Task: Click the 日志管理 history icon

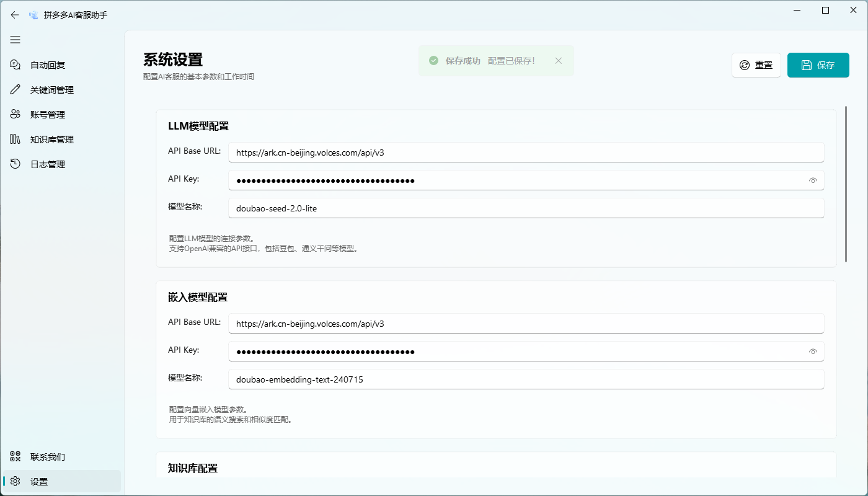Action: point(15,164)
